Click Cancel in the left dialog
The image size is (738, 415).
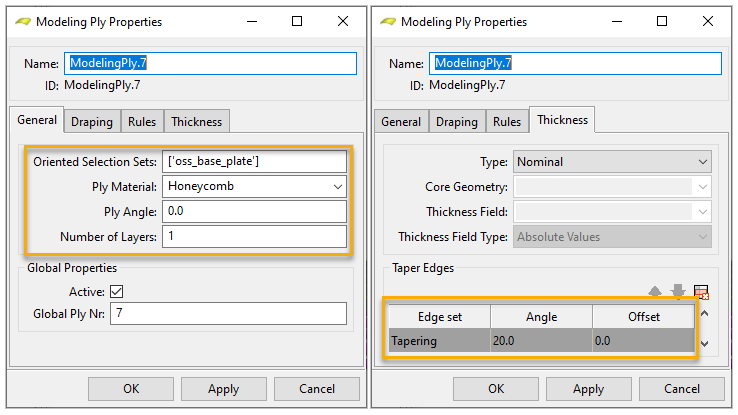point(317,388)
